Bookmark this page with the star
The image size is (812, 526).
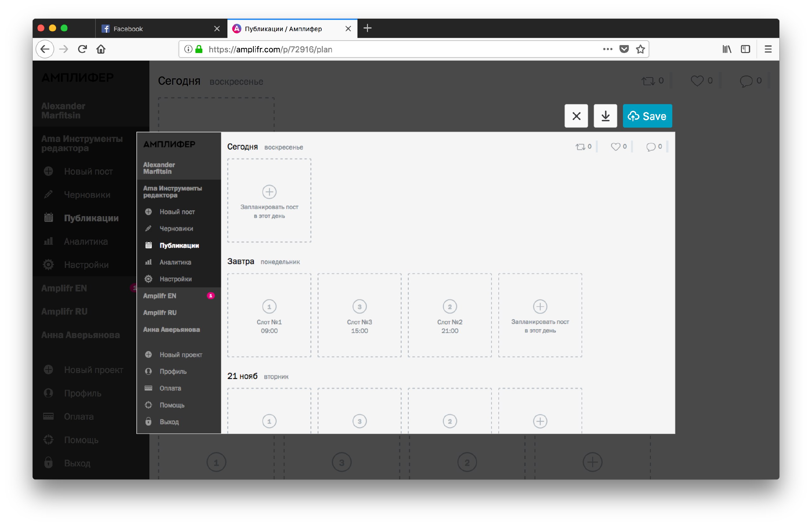click(640, 49)
